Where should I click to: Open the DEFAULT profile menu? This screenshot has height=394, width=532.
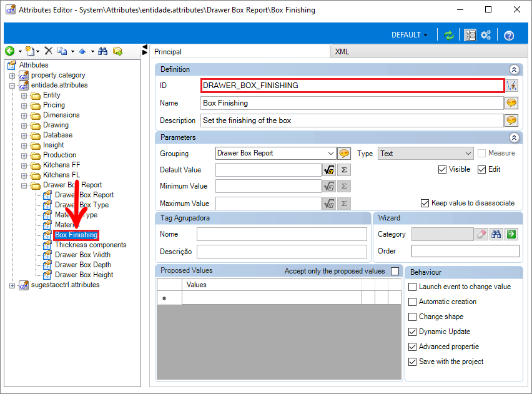[409, 35]
